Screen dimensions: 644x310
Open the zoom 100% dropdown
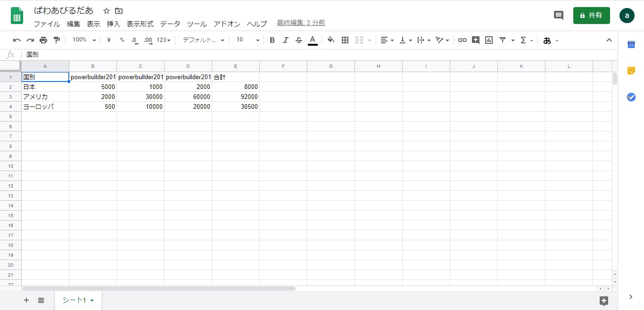tap(84, 40)
